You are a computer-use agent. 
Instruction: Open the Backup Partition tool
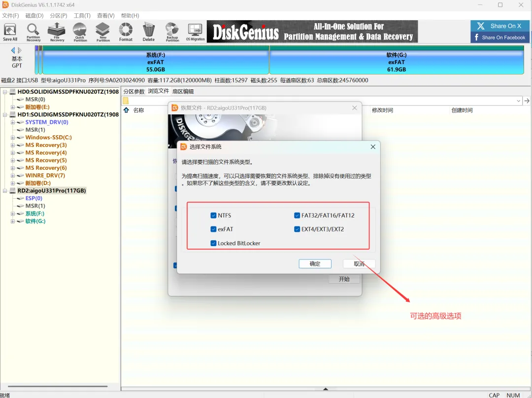click(172, 32)
